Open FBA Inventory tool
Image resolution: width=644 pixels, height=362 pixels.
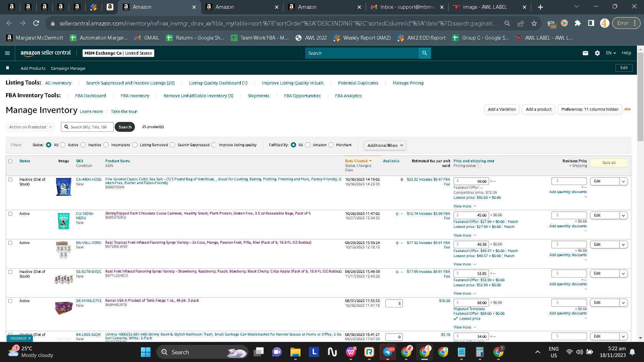pyautogui.click(x=135, y=96)
